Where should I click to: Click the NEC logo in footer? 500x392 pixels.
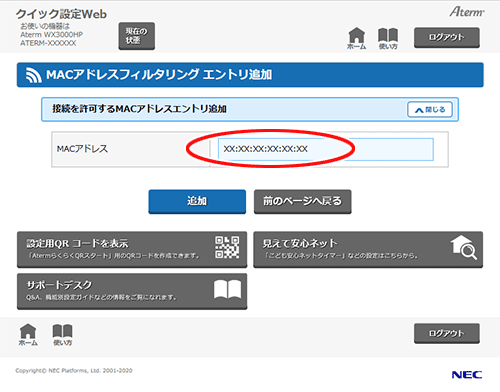coord(467,375)
